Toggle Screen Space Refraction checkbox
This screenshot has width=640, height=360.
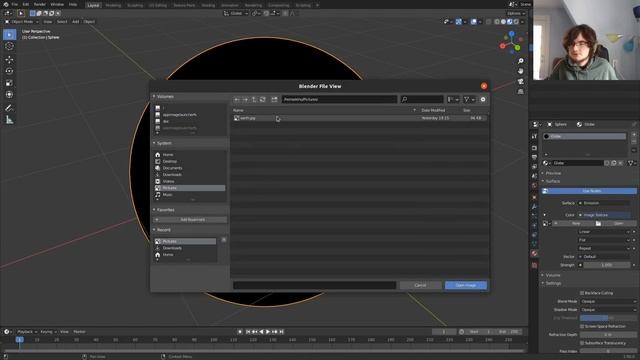point(582,326)
